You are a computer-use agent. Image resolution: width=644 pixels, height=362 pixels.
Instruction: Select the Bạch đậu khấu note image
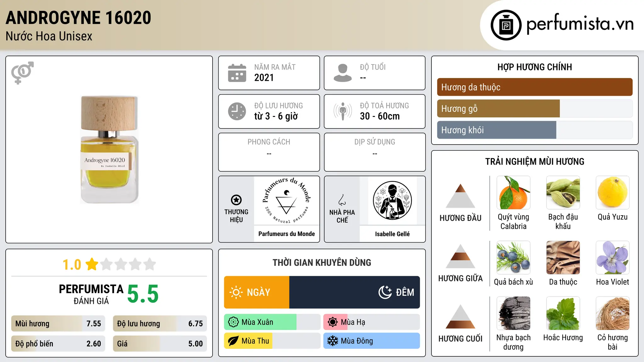pyautogui.click(x=563, y=193)
